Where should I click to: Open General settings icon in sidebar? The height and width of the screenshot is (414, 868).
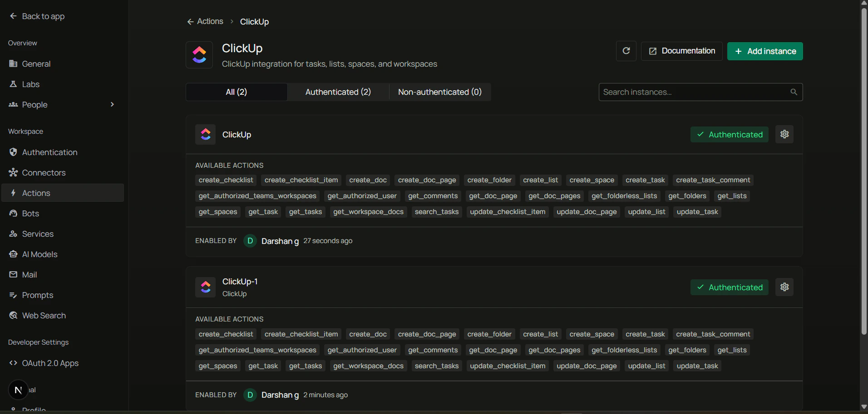pyautogui.click(x=13, y=63)
